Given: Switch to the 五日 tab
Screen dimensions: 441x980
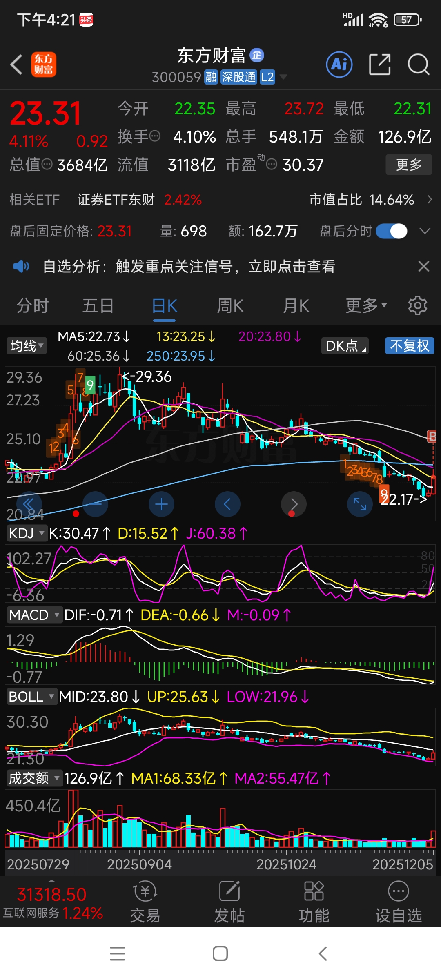Looking at the screenshot, I should 98,305.
